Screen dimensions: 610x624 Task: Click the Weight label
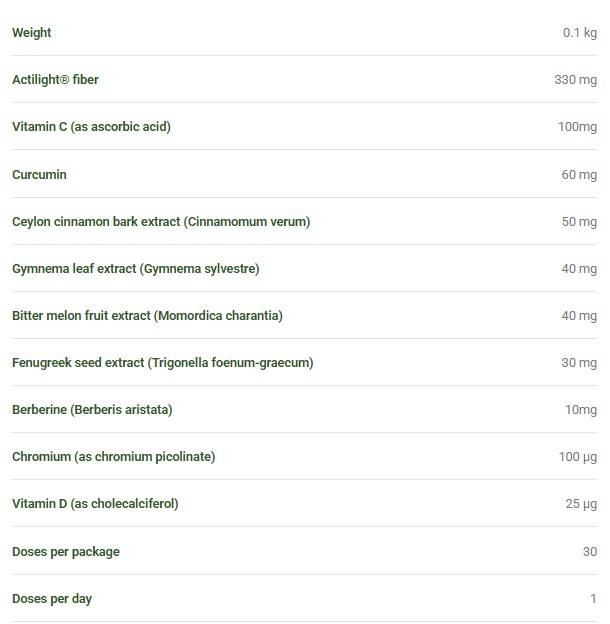(x=32, y=33)
